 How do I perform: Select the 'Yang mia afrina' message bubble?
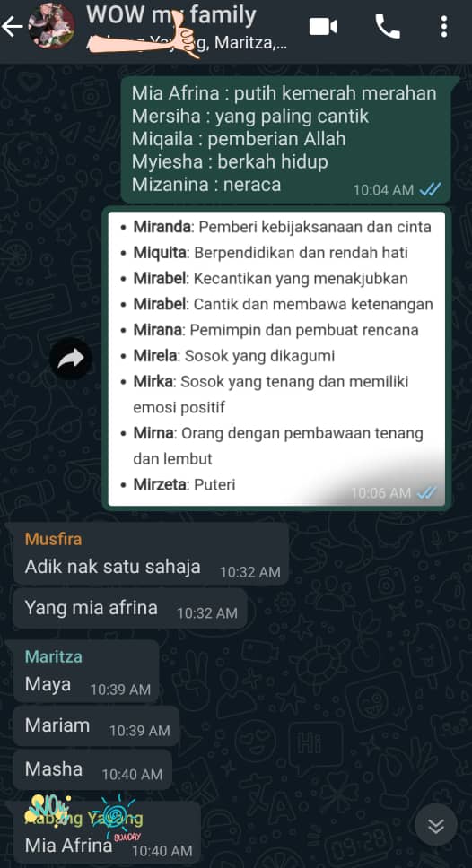tap(129, 609)
